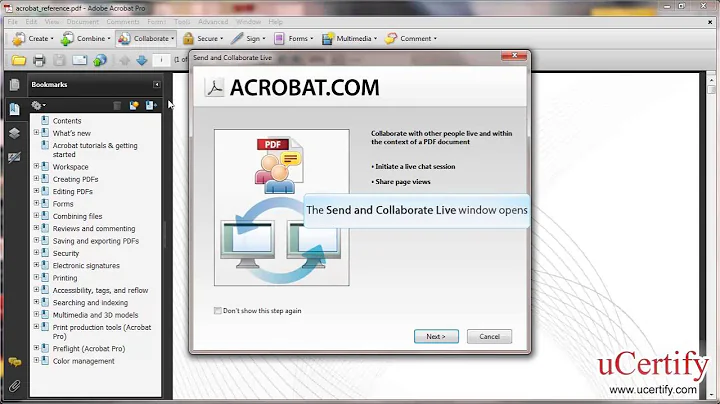720x404 pixels.
Task: Open the Attachments paperclip icon
Action: [x=14, y=386]
